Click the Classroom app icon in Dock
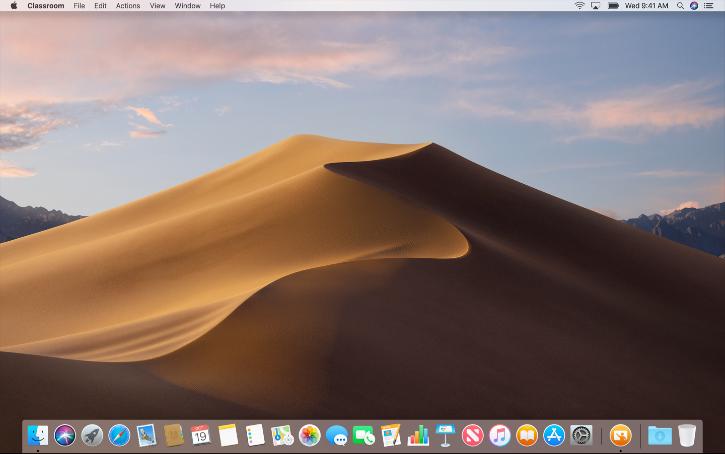 tap(621, 436)
